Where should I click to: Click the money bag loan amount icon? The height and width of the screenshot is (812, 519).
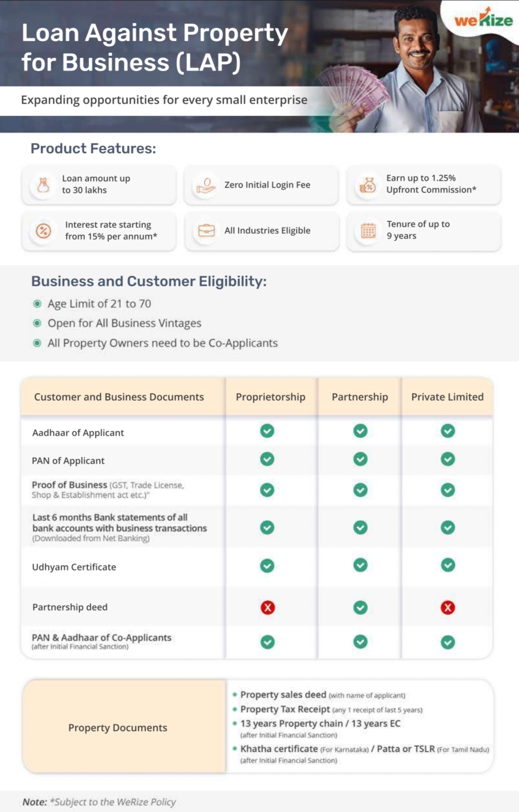pos(43,185)
